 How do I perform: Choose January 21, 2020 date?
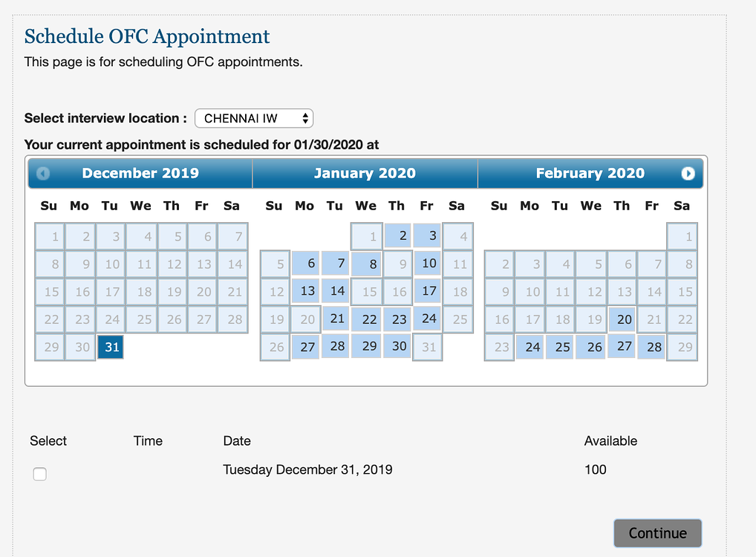(x=336, y=319)
